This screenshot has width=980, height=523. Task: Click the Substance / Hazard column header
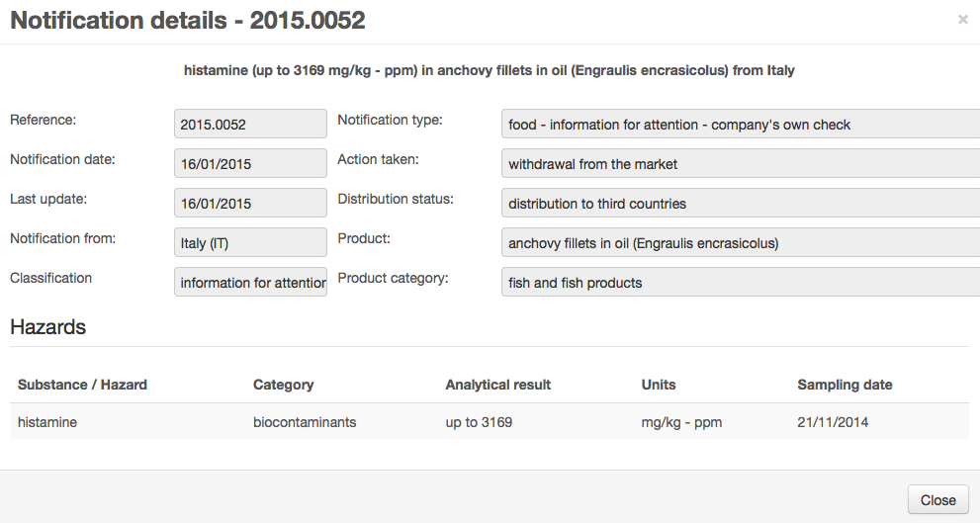(x=82, y=385)
